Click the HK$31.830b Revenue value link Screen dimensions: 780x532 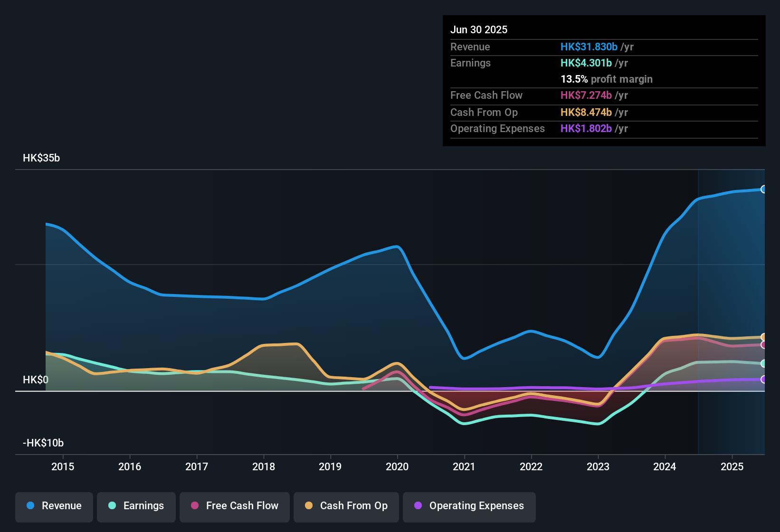pyautogui.click(x=589, y=47)
